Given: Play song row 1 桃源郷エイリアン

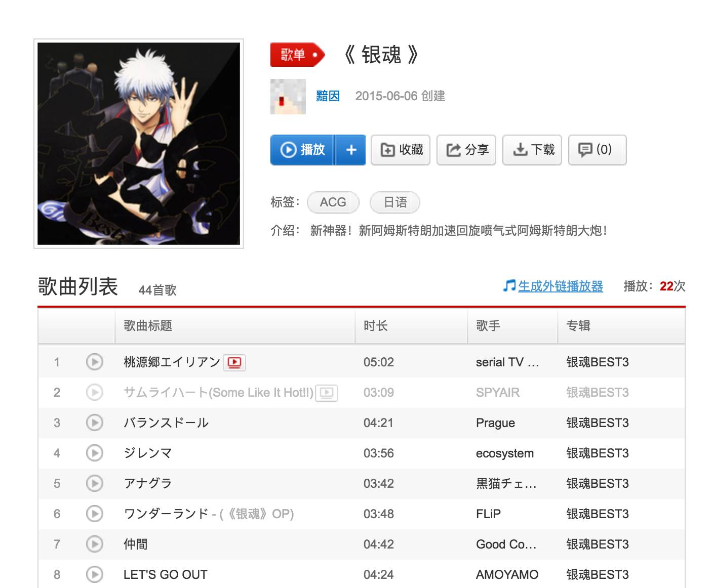Looking at the screenshot, I should click(x=94, y=362).
